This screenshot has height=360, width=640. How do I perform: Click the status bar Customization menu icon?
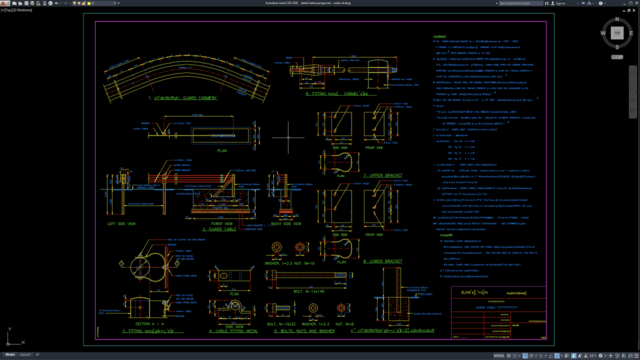point(636,356)
